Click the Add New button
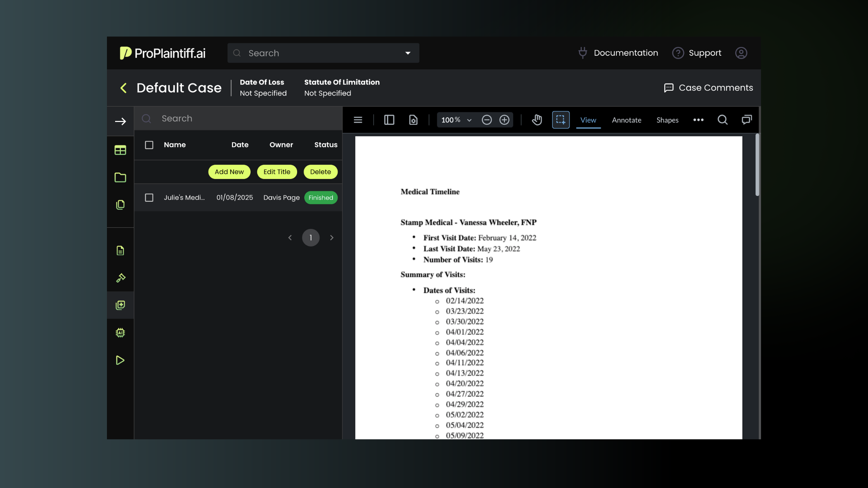868x488 pixels. pyautogui.click(x=229, y=172)
